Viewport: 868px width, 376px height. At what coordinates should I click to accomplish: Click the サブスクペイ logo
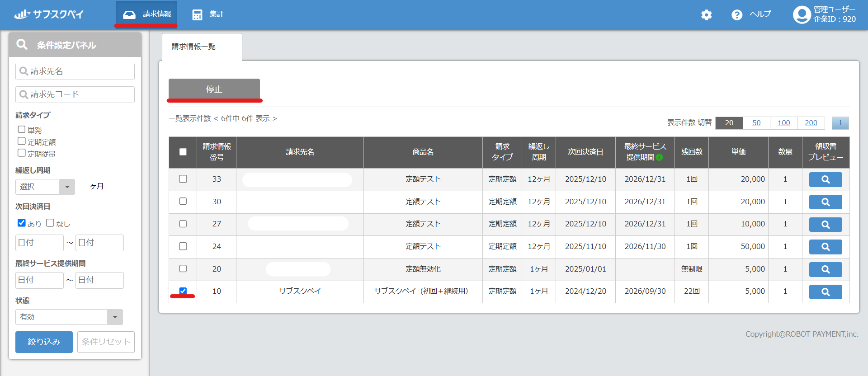(49, 14)
